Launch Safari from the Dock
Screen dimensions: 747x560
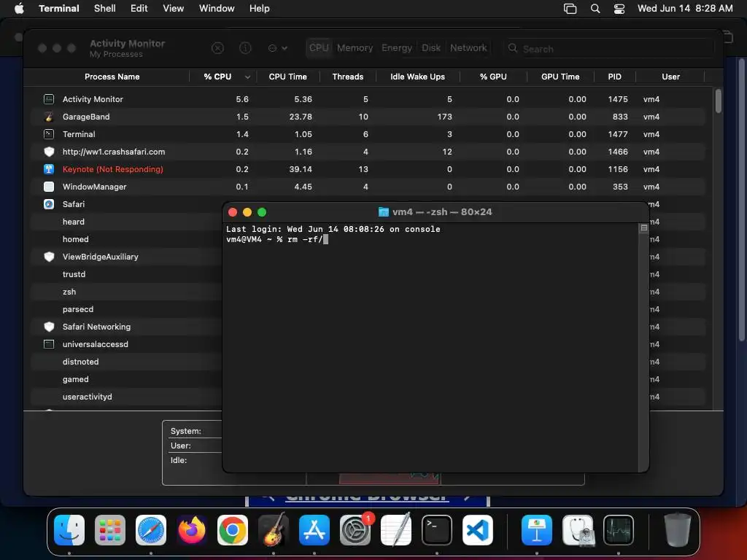(x=151, y=530)
